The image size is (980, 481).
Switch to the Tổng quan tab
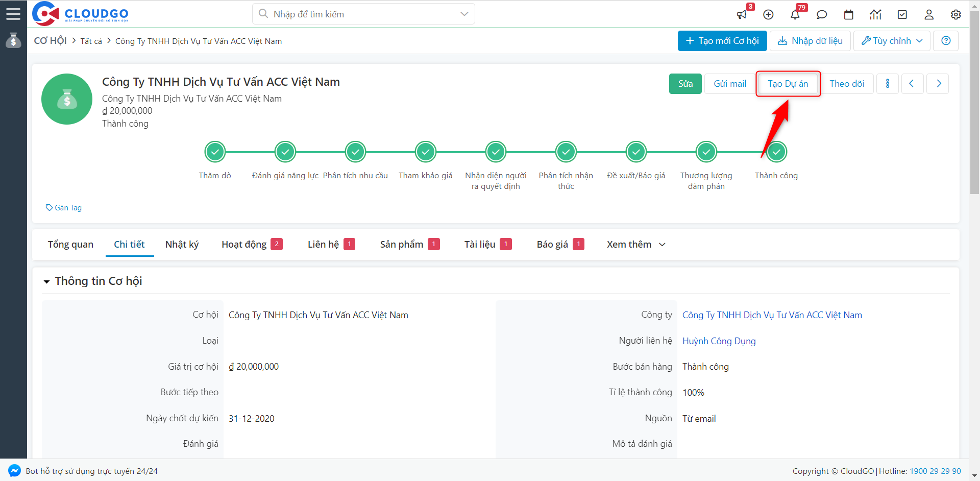coord(70,245)
